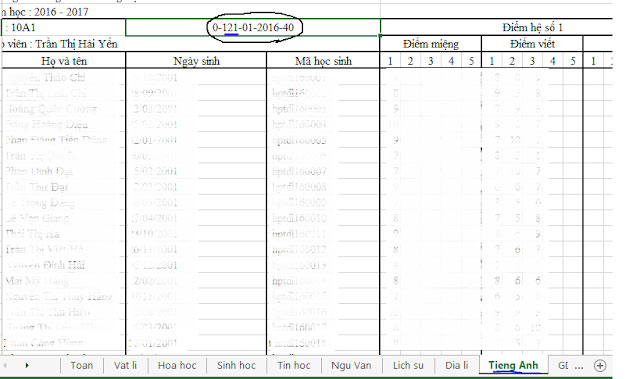This screenshot has width=640, height=379.
Task: Click the Mã học sinh column header
Action: click(323, 61)
